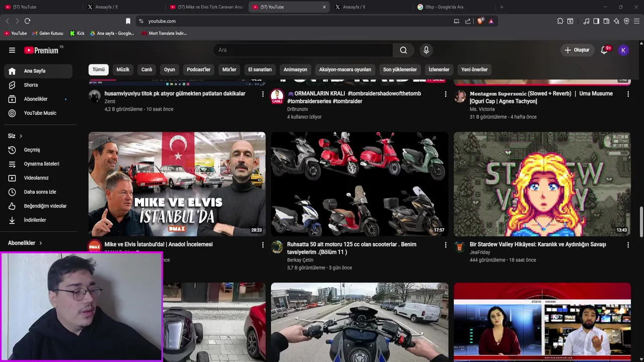Click the Oluştur create button
The height and width of the screenshot is (362, 644).
click(x=577, y=50)
